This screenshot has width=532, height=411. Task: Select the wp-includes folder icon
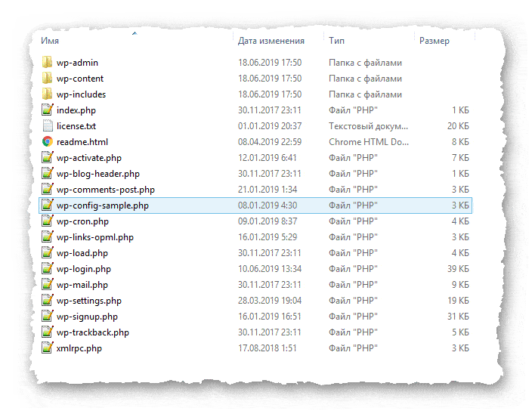tap(47, 94)
